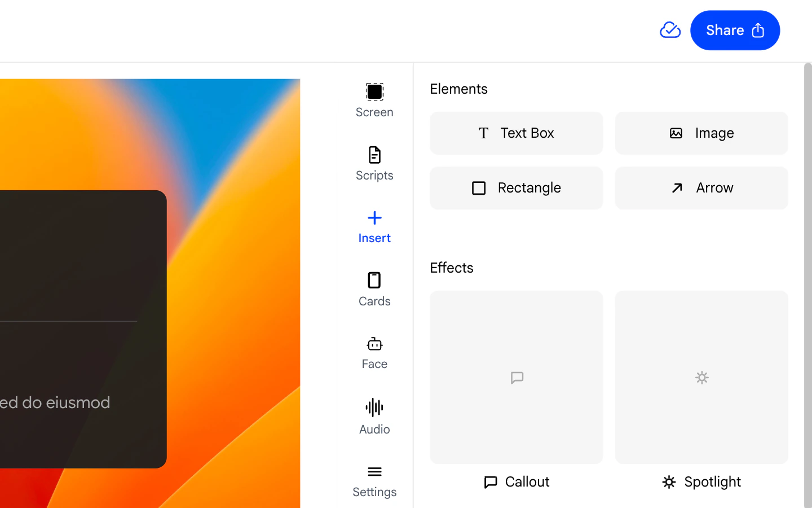812x508 pixels.
Task: Open the Settings panel tab
Action: pos(374,481)
